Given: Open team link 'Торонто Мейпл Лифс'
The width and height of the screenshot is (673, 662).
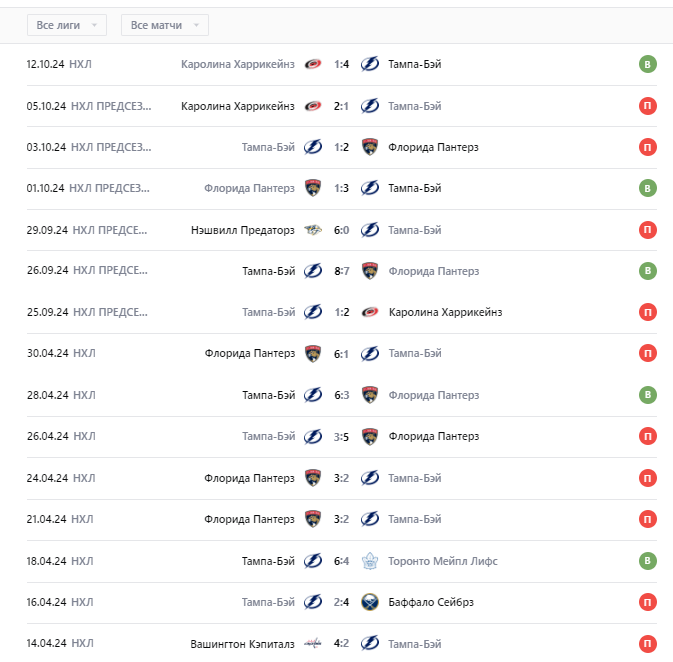Looking at the screenshot, I should [443, 561].
